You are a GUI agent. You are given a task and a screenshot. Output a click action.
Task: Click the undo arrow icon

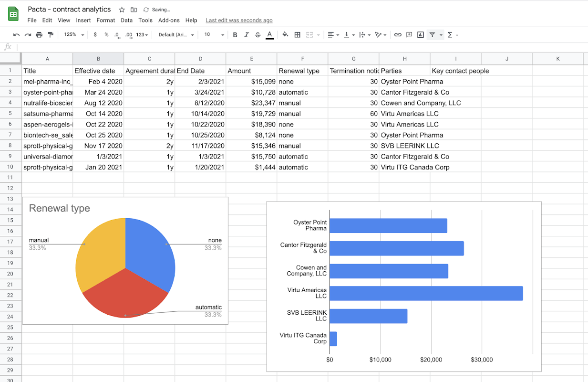click(x=17, y=35)
